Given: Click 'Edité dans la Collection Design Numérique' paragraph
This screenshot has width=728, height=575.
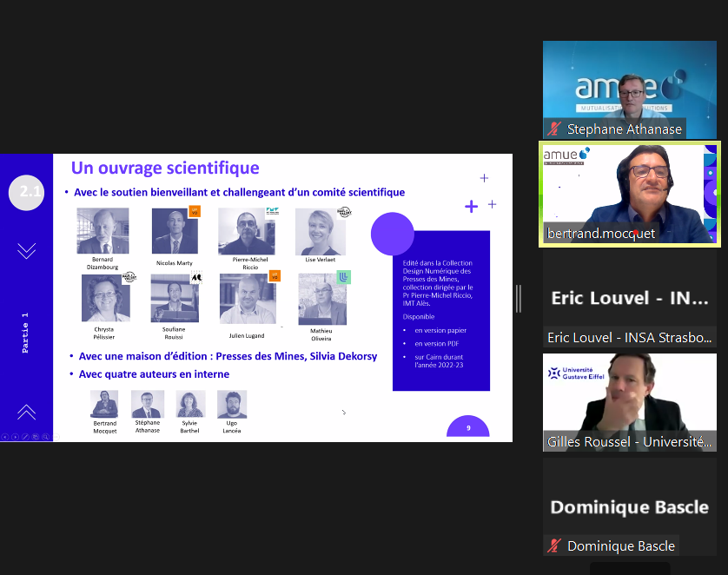Looking at the screenshot, I should tap(437, 283).
